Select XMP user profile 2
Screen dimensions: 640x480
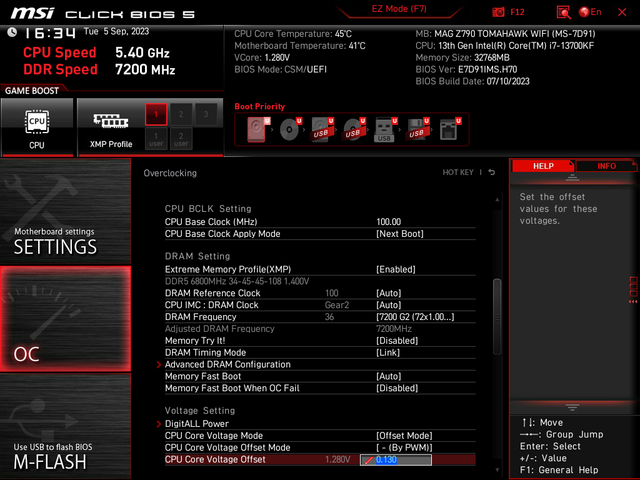click(181, 139)
